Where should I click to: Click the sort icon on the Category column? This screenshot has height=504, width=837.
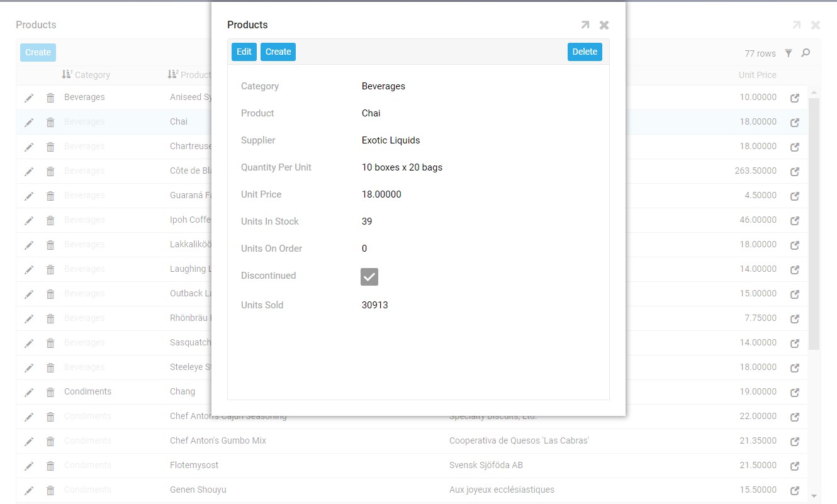point(67,74)
